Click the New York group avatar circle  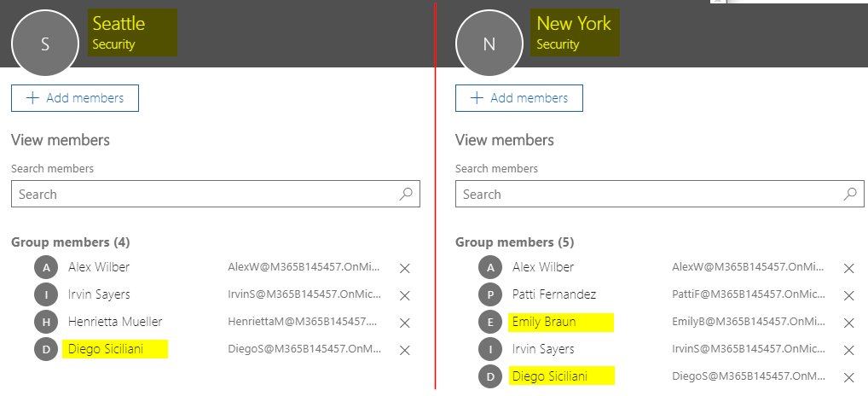coord(489,44)
